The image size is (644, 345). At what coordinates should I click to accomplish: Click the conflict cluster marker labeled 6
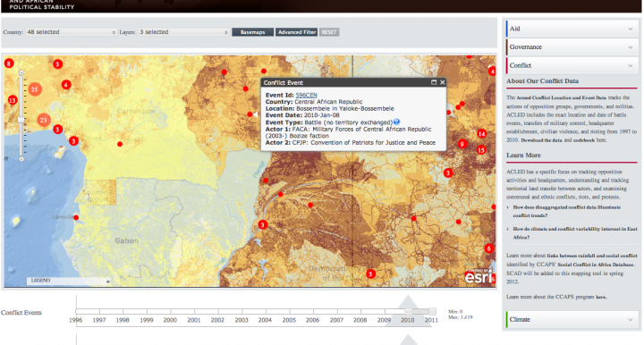pos(488,248)
